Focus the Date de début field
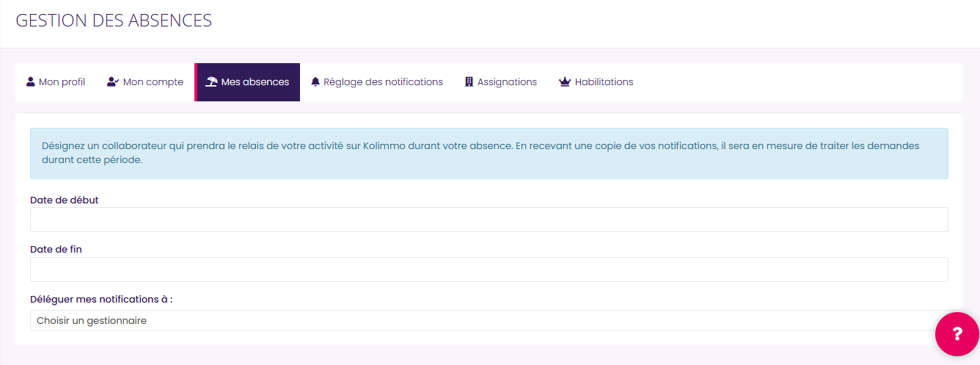This screenshot has height=365, width=980. tap(489, 220)
